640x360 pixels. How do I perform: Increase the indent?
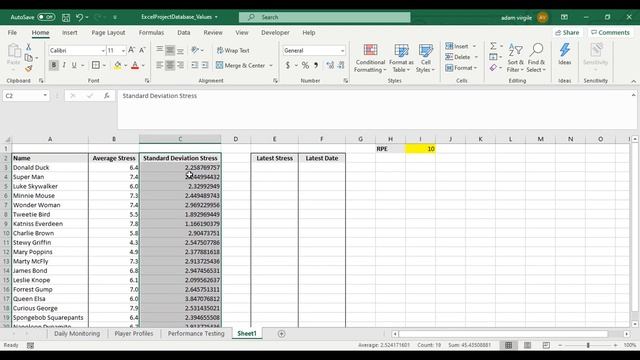[205, 65]
